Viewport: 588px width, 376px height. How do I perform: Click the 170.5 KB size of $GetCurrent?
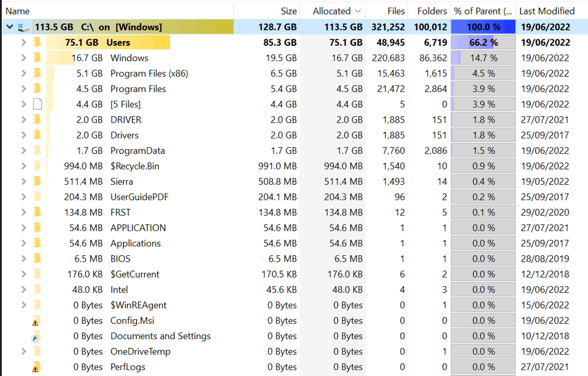[279, 274]
